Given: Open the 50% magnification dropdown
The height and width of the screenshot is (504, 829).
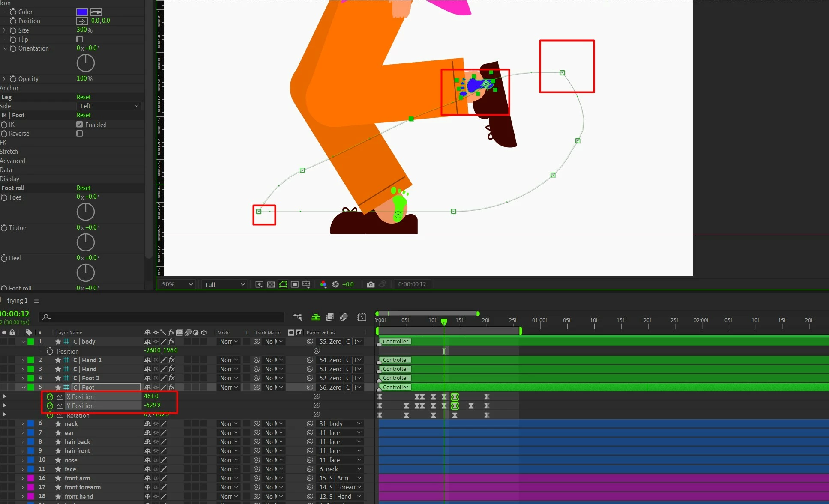Looking at the screenshot, I should tap(177, 284).
